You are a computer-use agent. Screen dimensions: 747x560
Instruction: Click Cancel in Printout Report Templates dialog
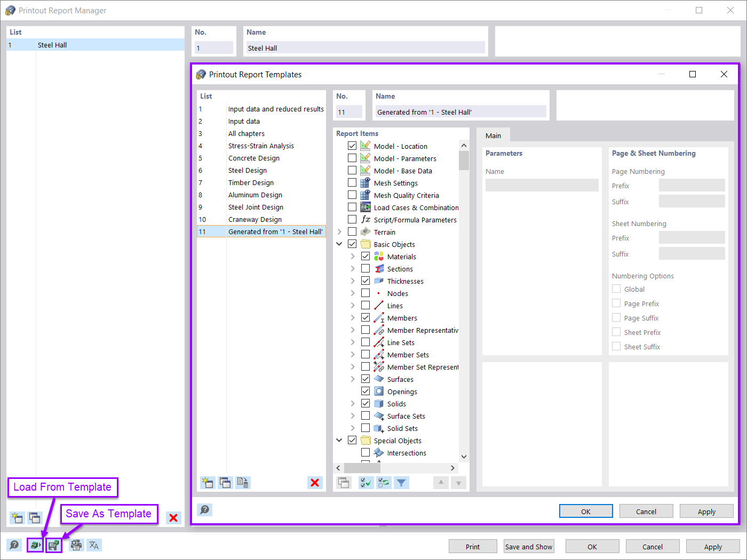[x=646, y=511]
